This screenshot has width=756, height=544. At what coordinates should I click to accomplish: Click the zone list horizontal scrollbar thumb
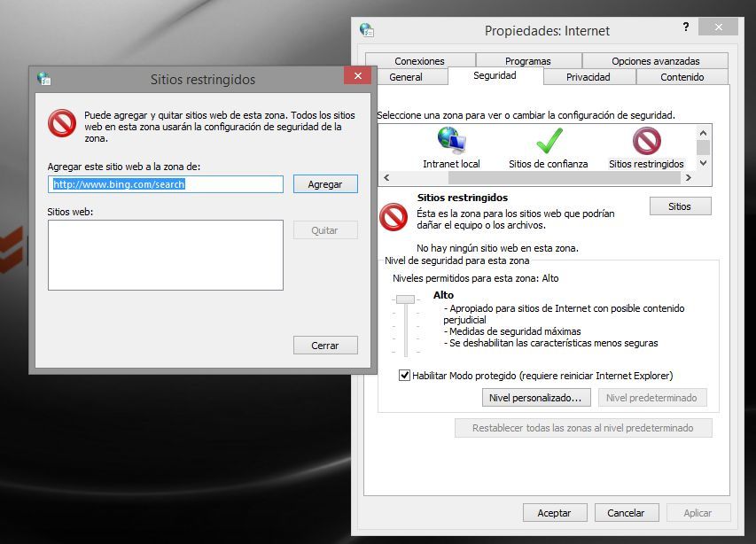tap(564, 178)
